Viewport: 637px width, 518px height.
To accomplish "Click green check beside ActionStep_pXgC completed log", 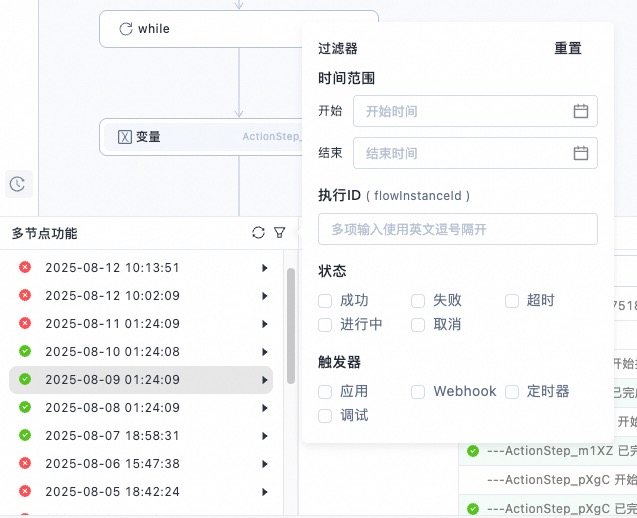I will [473, 509].
